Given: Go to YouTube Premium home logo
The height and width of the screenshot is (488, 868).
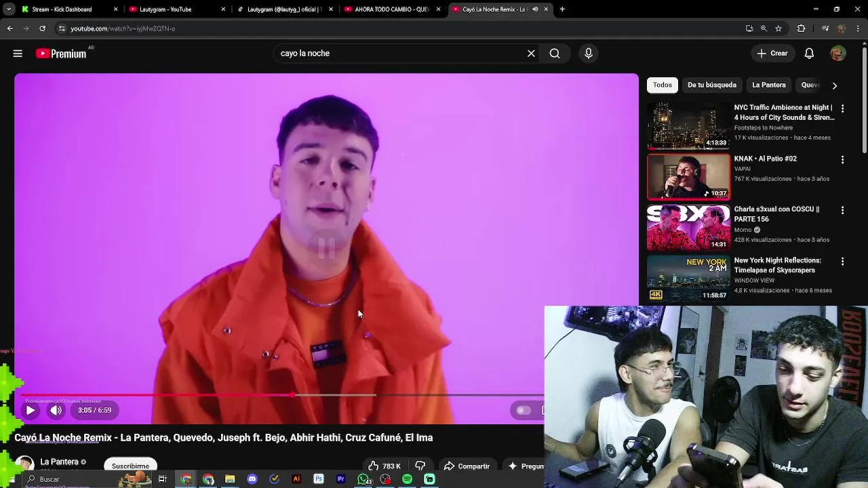Looking at the screenshot, I should tap(62, 54).
